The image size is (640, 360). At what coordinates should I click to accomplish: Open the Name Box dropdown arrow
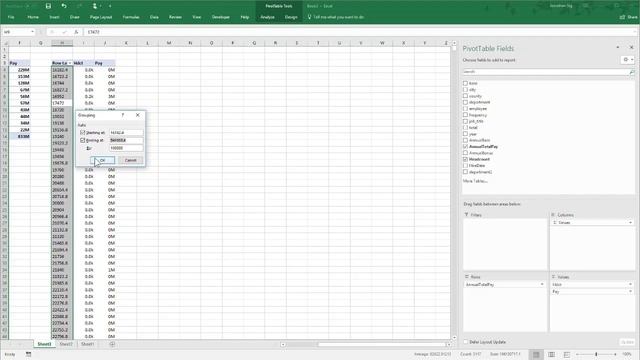coord(32,32)
